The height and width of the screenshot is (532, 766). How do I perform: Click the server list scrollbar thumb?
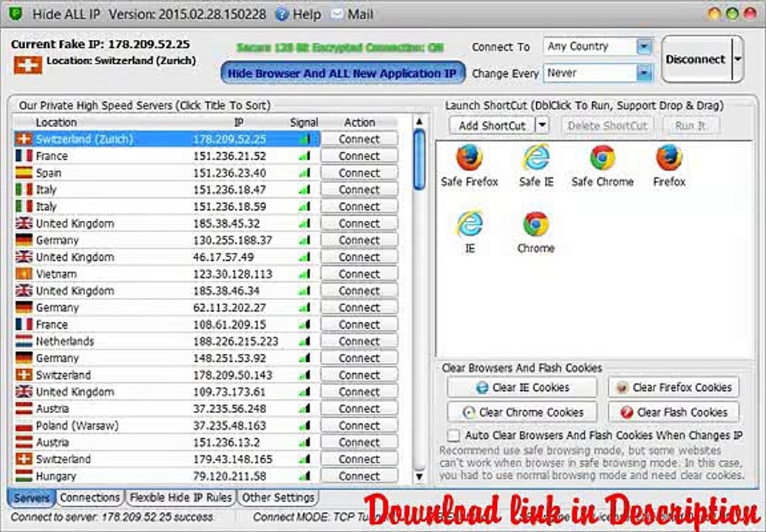419,160
